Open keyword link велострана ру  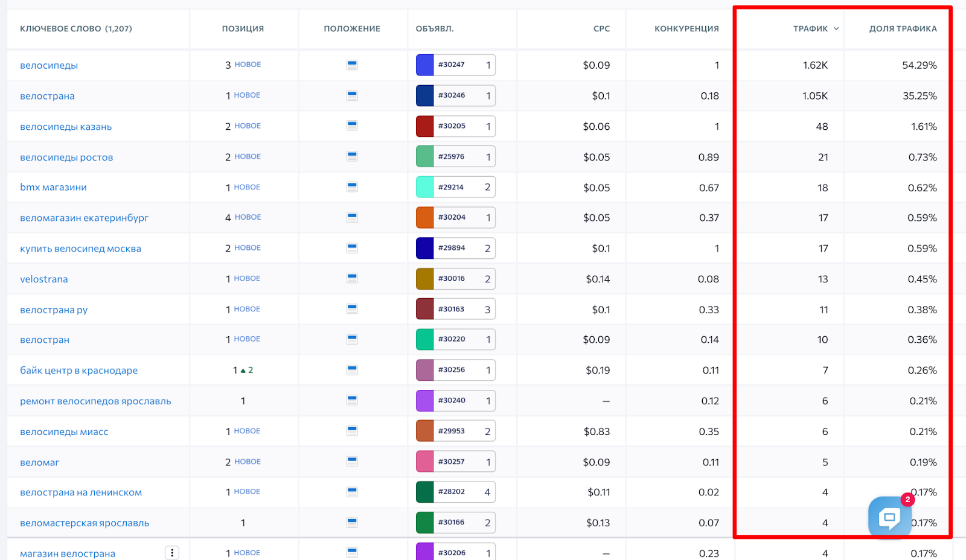click(x=54, y=310)
